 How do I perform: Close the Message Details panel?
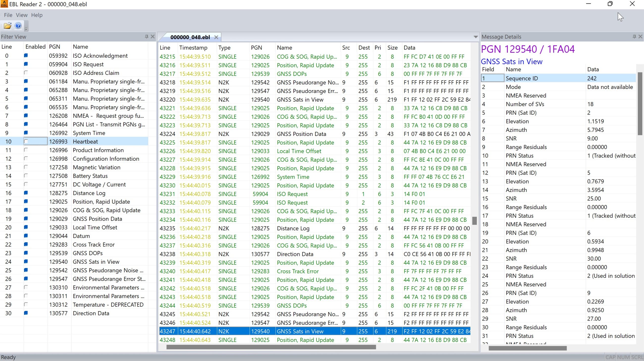pyautogui.click(x=640, y=36)
